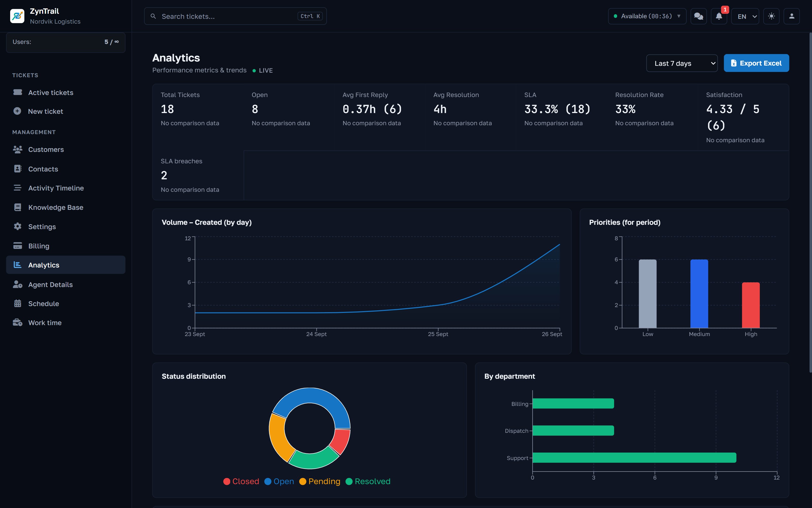Open Active tickets page
The image size is (812, 508).
click(x=66, y=92)
